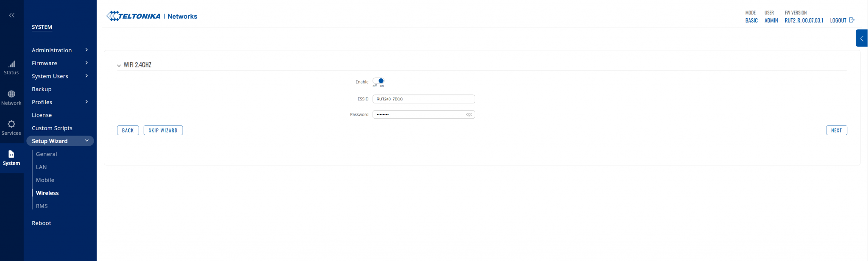Toggle the WiFi 2.4GHz Enable switch
This screenshot has width=868, height=261.
click(x=378, y=81)
